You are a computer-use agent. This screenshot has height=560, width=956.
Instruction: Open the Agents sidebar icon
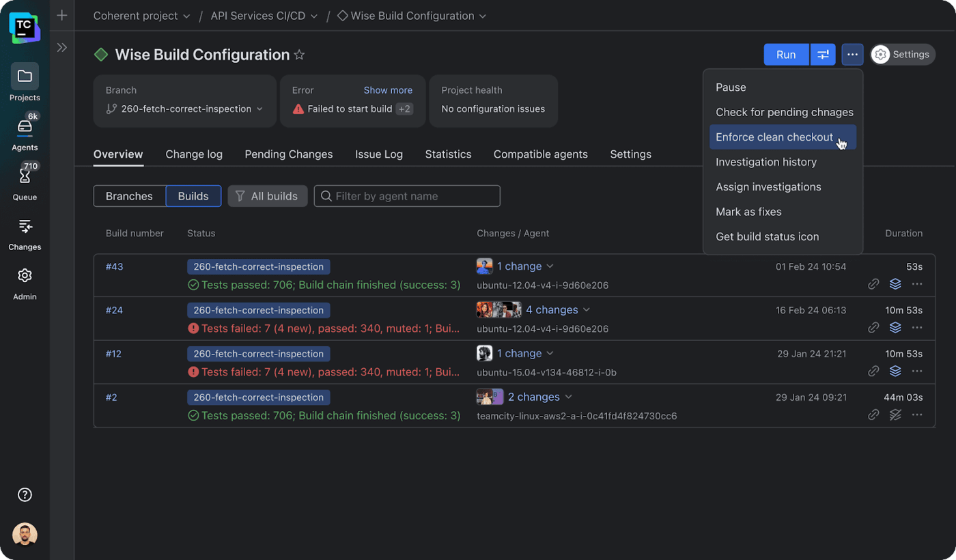click(25, 127)
